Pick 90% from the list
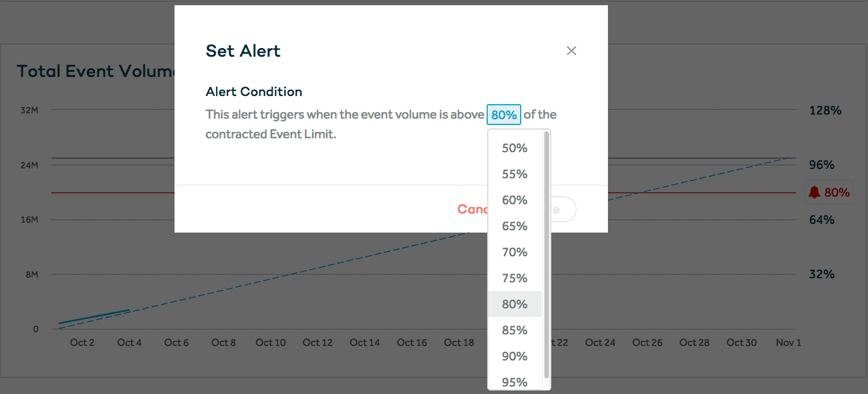The image size is (868, 394). pyautogui.click(x=514, y=356)
